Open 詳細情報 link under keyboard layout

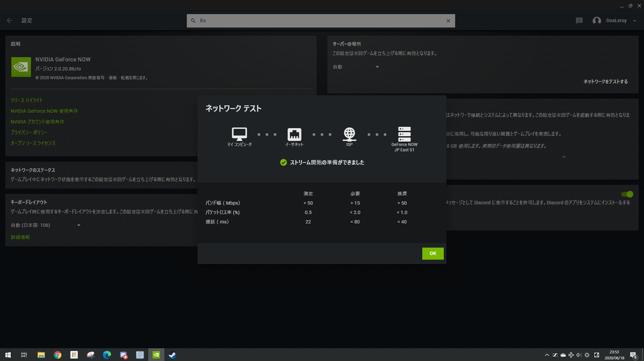(x=20, y=237)
